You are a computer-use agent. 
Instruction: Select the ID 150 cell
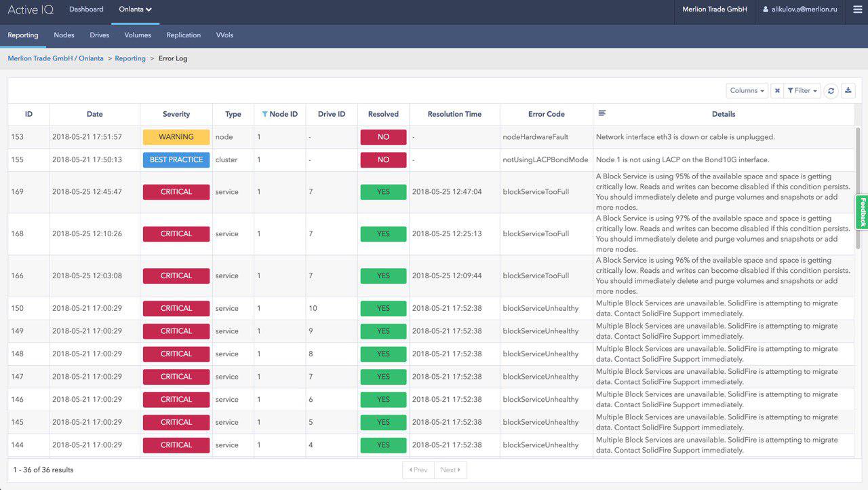pyautogui.click(x=28, y=308)
